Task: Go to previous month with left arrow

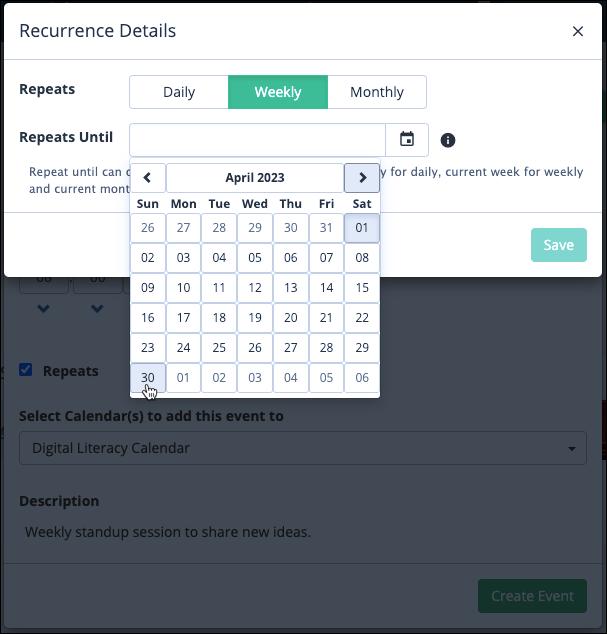Action: coord(148,178)
